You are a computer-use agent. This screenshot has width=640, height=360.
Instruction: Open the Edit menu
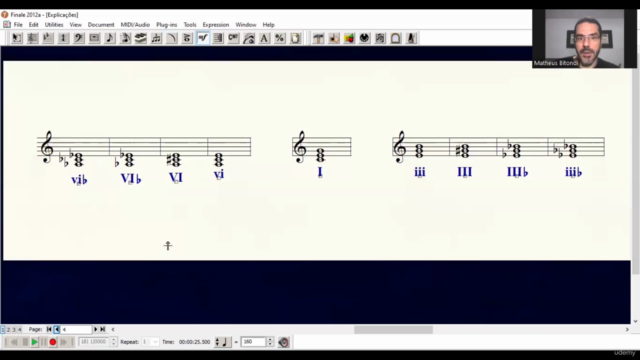pos(33,24)
